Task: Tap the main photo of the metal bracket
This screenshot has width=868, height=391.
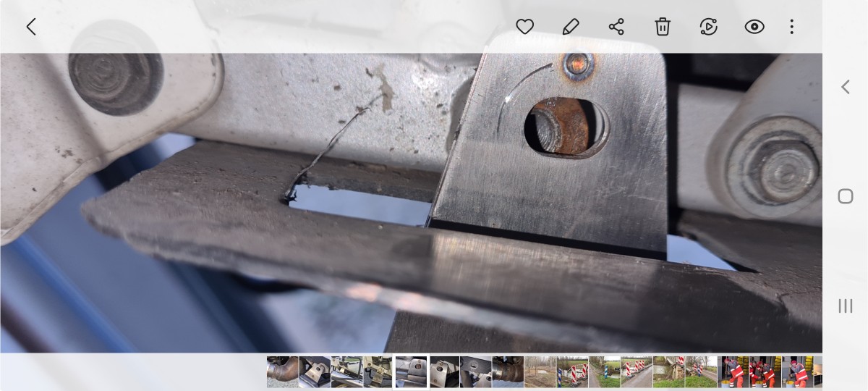Action: (x=411, y=203)
